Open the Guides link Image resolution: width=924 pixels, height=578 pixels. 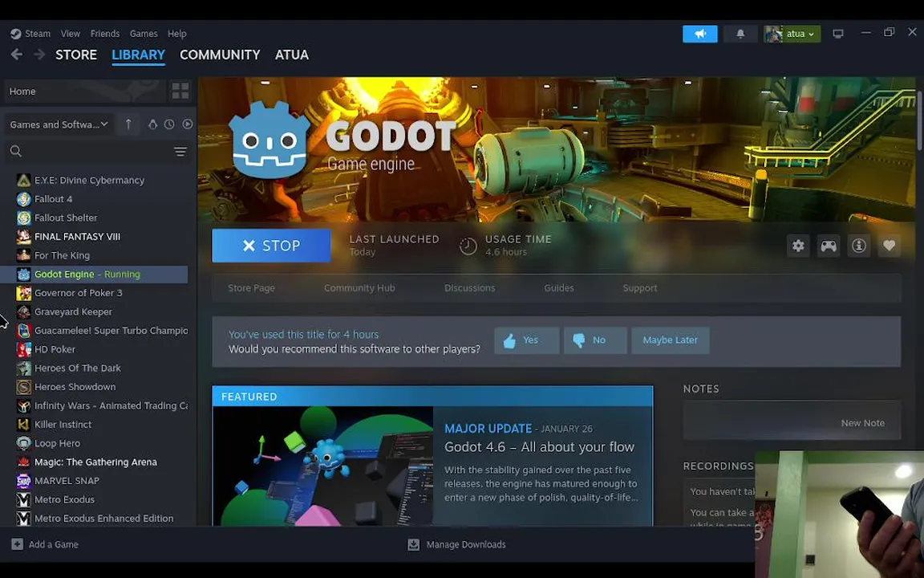pyautogui.click(x=558, y=288)
